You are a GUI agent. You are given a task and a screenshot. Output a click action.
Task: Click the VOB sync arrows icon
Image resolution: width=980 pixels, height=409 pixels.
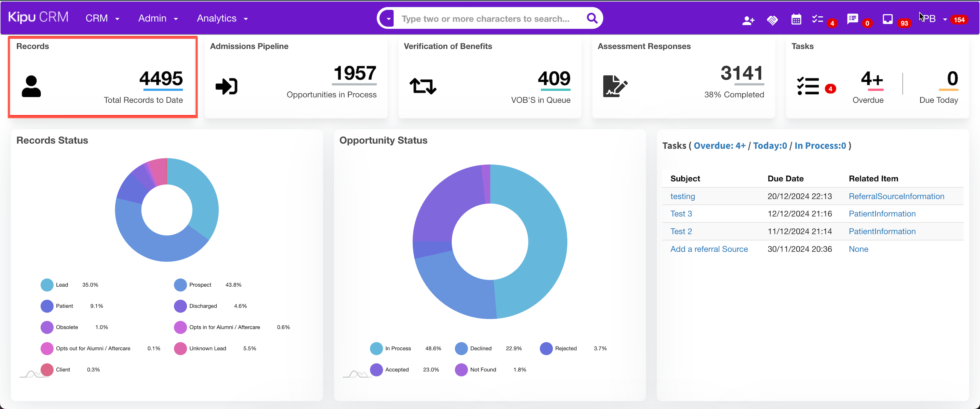(x=423, y=85)
